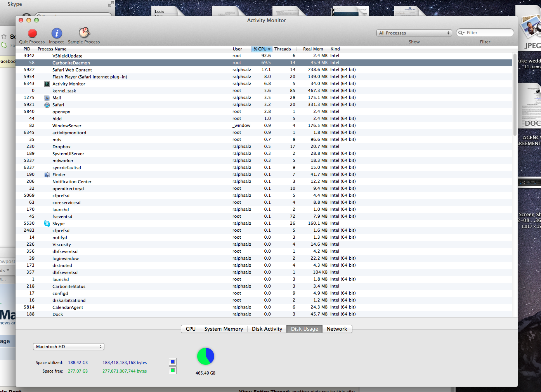Select the mdworker process row

tap(264, 161)
